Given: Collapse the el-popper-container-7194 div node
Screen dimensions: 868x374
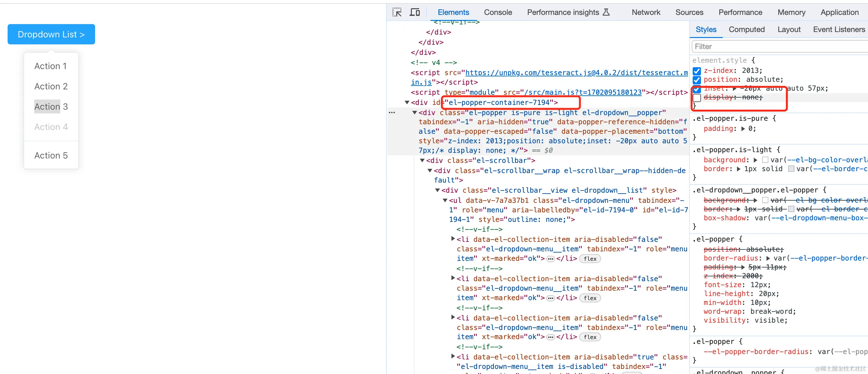Looking at the screenshot, I should click(407, 102).
